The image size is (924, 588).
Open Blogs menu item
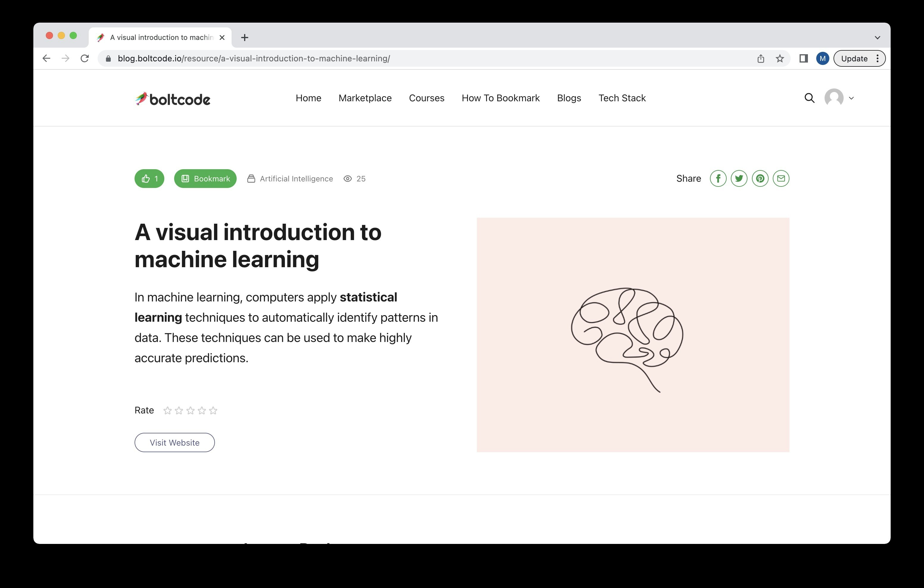coord(569,98)
